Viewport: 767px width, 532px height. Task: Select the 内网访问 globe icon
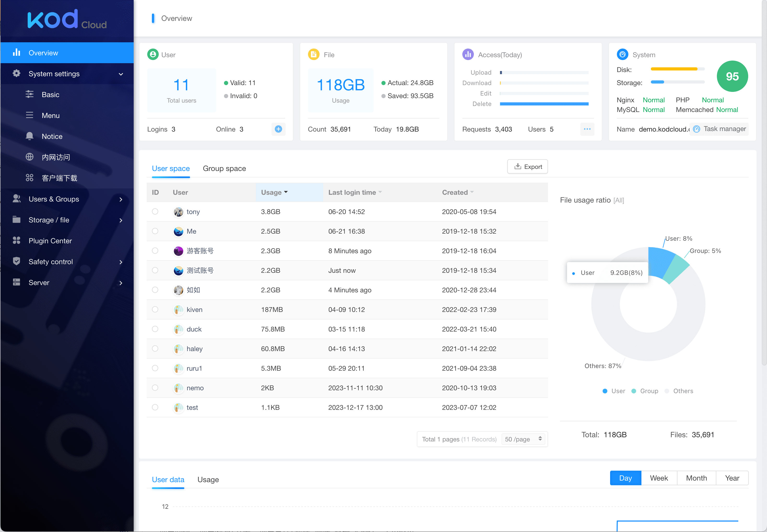(30, 157)
